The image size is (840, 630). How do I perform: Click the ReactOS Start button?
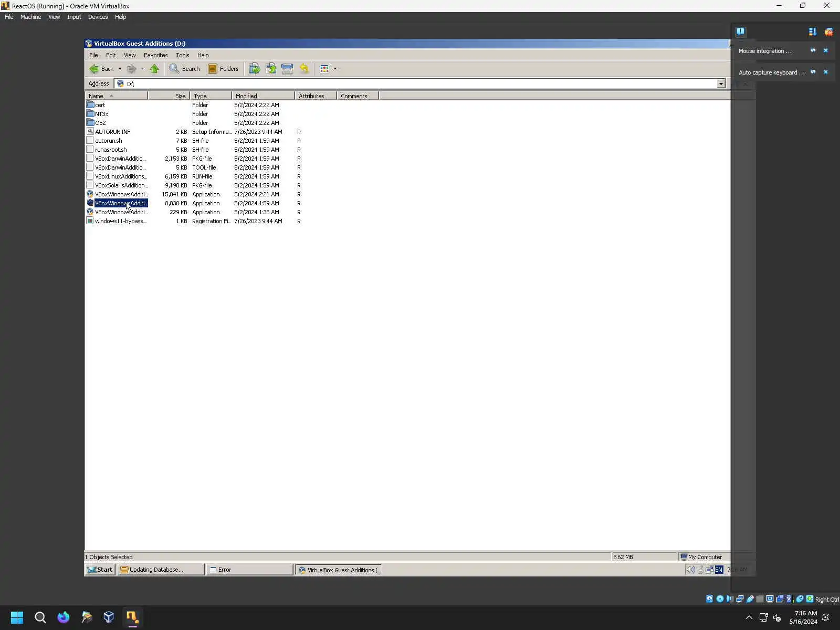coord(100,570)
